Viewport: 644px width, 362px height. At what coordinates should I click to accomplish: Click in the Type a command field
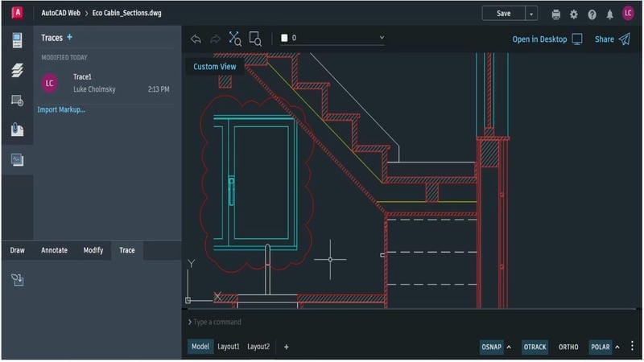tap(409, 322)
